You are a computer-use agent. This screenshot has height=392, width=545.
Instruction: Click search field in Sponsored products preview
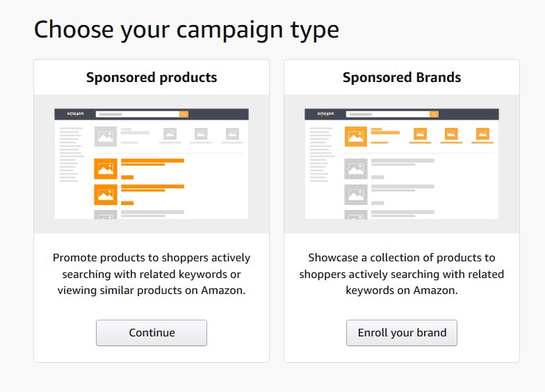pyautogui.click(x=138, y=114)
